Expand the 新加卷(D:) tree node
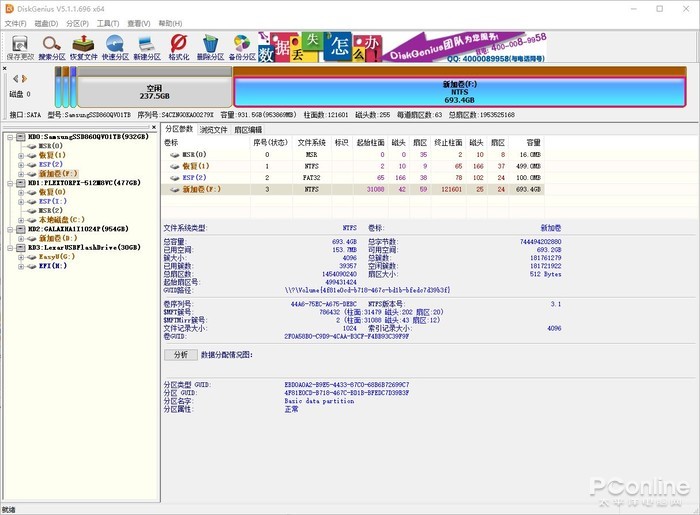This screenshot has height=515, width=700. (x=21, y=238)
